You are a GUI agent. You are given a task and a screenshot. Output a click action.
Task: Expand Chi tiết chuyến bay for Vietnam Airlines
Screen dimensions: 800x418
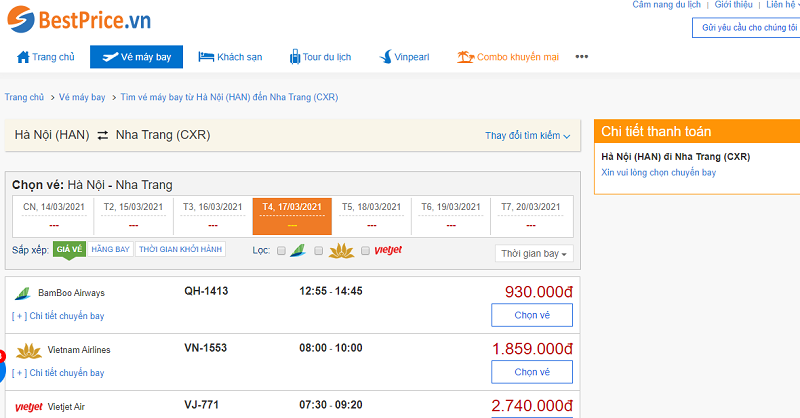coord(58,373)
